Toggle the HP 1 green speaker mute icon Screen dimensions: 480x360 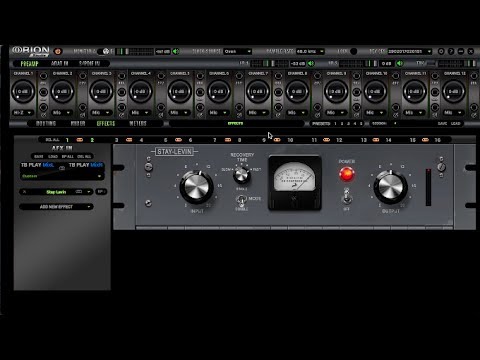[311, 63]
